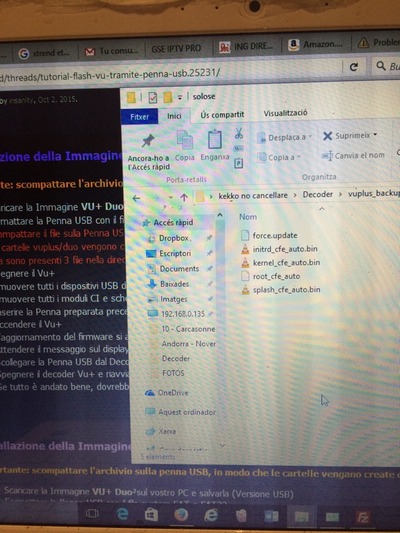This screenshot has height=533, width=400.
Task: Open the Fitxer menu
Action: pyautogui.click(x=139, y=117)
